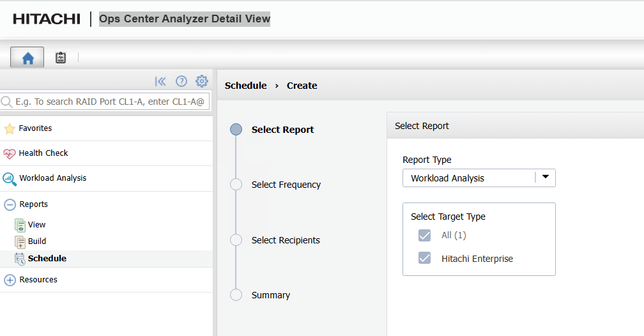Expand the Resources tree section

10,280
